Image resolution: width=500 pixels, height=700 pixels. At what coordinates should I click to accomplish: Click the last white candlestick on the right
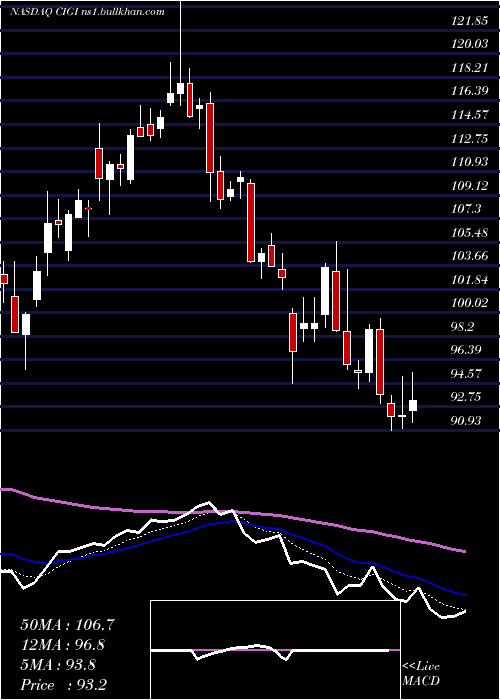pyautogui.click(x=413, y=405)
